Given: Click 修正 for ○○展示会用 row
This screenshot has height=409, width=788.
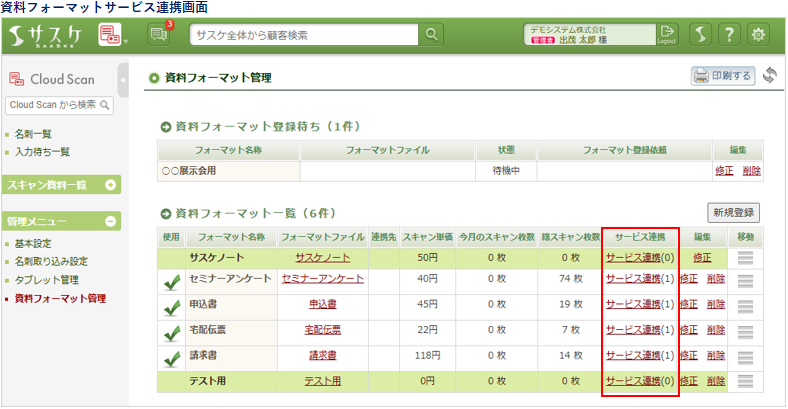Looking at the screenshot, I should tap(724, 171).
